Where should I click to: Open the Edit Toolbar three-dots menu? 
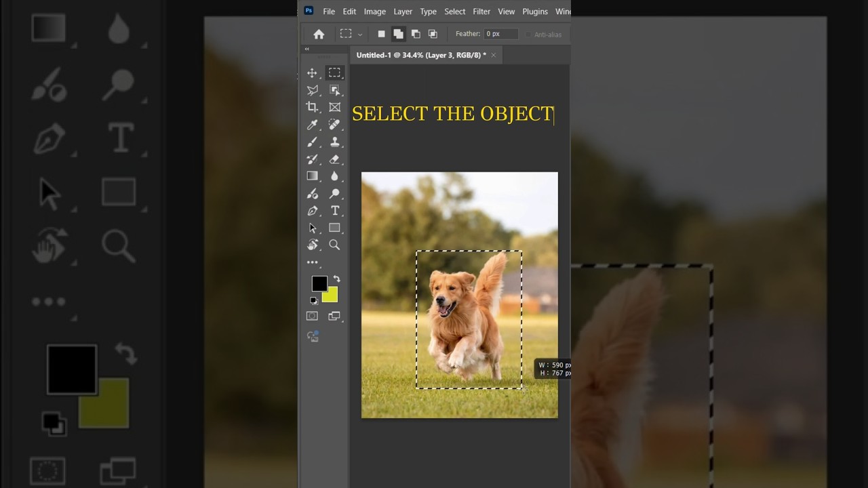coord(312,262)
